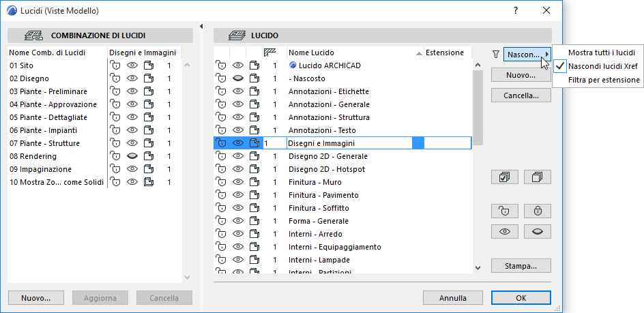Collapse the left panel using the black triangle
The height and width of the screenshot is (313, 644).
tap(201, 27)
